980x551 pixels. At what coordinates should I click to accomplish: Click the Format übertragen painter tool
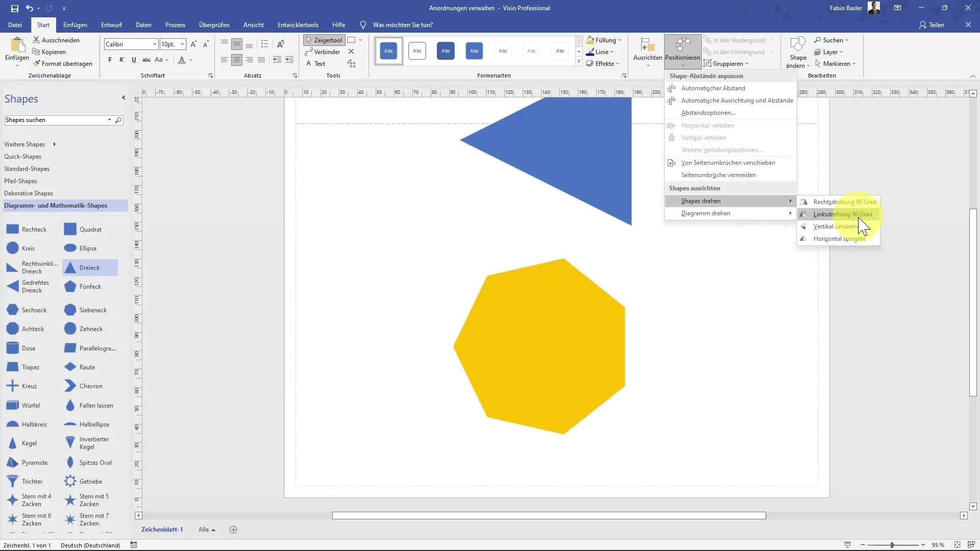[63, 63]
